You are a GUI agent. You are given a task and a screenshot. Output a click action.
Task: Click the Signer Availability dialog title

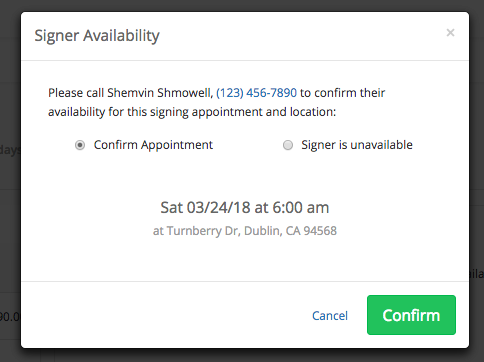97,36
